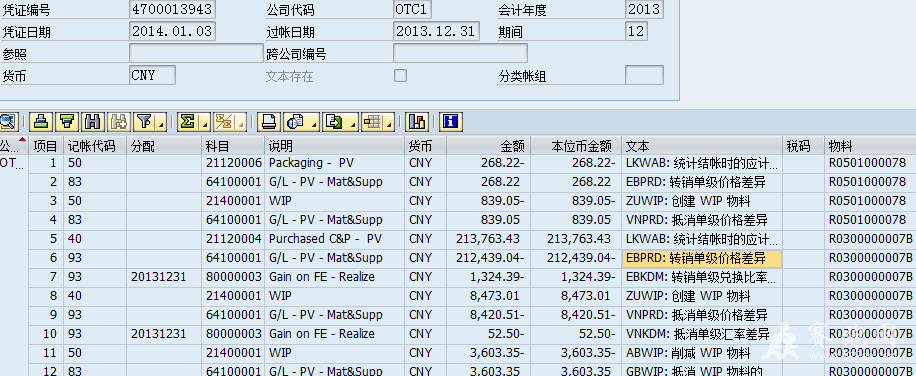Click the 会计年度 field showing 2013
Image resolution: width=916 pixels, height=376 pixels.
(644, 9)
